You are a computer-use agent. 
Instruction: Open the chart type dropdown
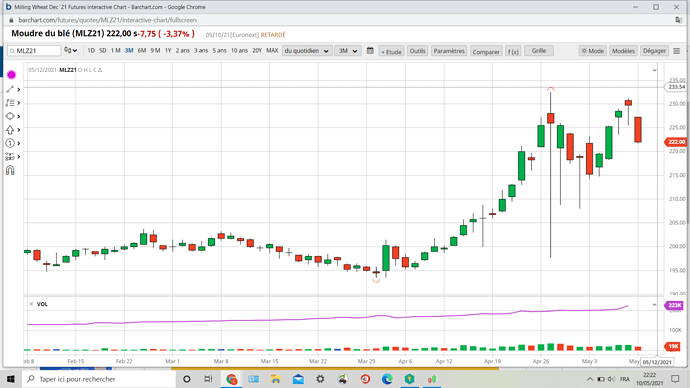click(x=71, y=51)
